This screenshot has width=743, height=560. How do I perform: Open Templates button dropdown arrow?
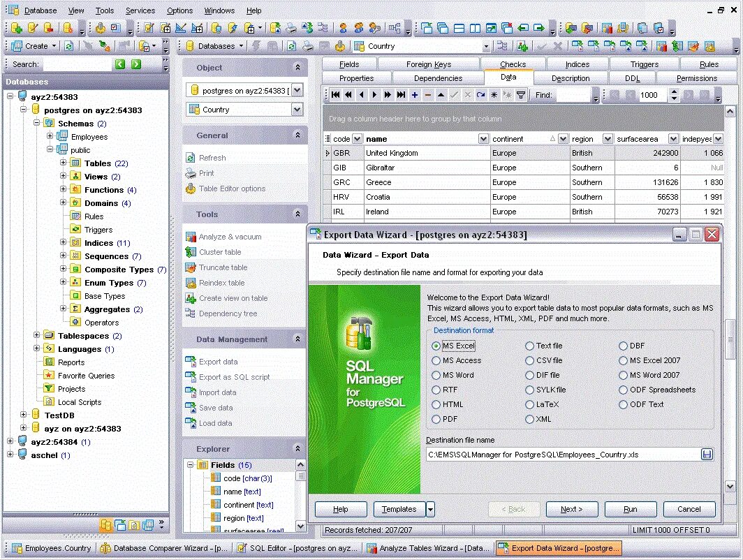click(x=429, y=509)
